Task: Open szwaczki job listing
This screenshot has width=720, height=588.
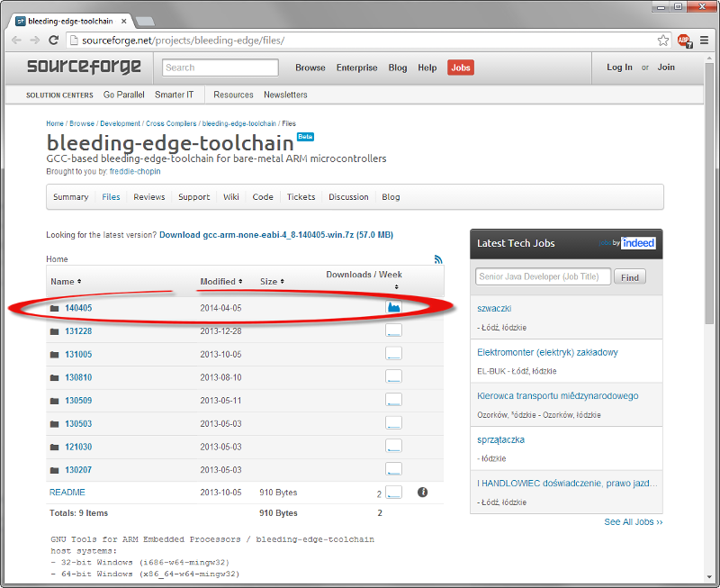Action: [x=494, y=308]
